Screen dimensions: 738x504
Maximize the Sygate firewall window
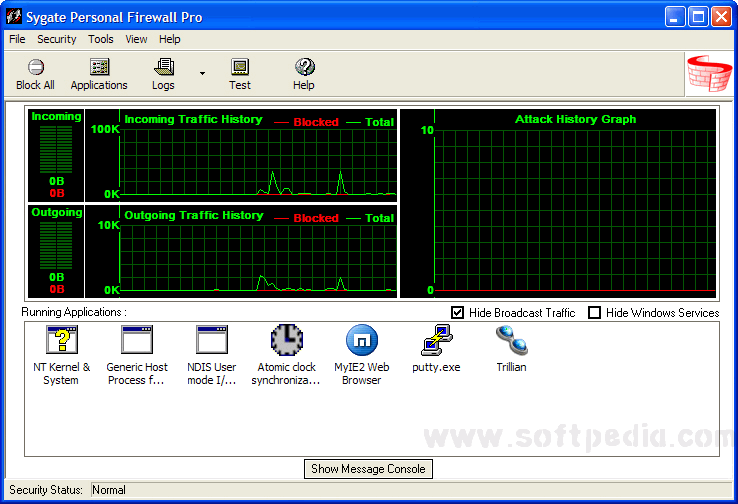[x=698, y=17]
